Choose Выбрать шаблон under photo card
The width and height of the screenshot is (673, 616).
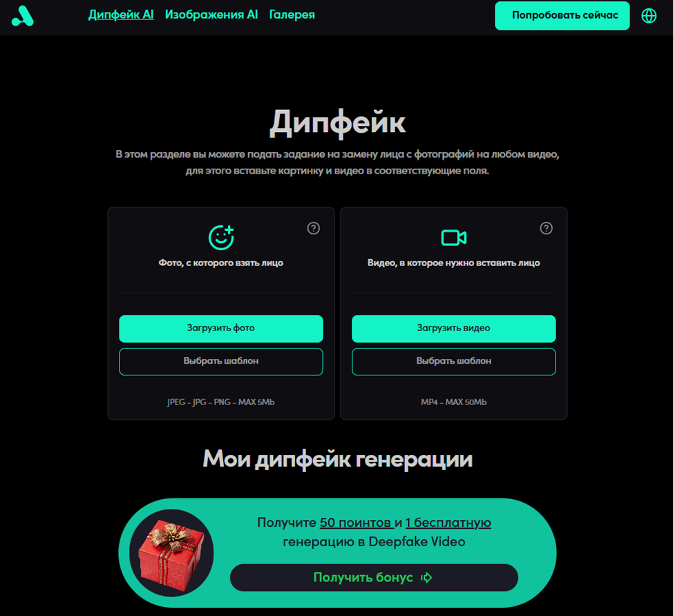221,362
